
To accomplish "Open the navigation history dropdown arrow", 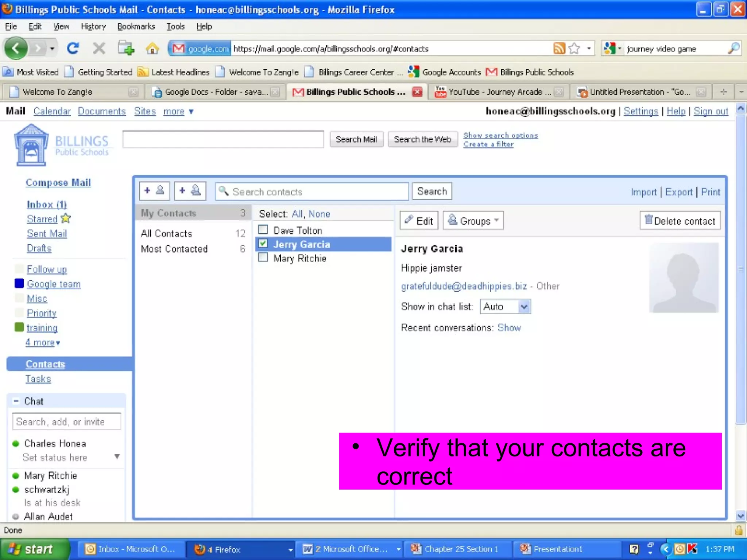I will 52,48.
